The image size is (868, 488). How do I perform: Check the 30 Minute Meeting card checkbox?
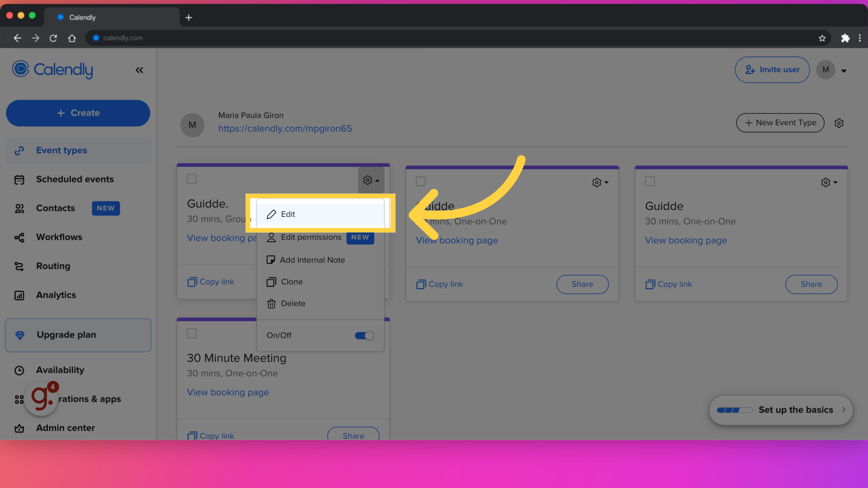click(x=191, y=333)
